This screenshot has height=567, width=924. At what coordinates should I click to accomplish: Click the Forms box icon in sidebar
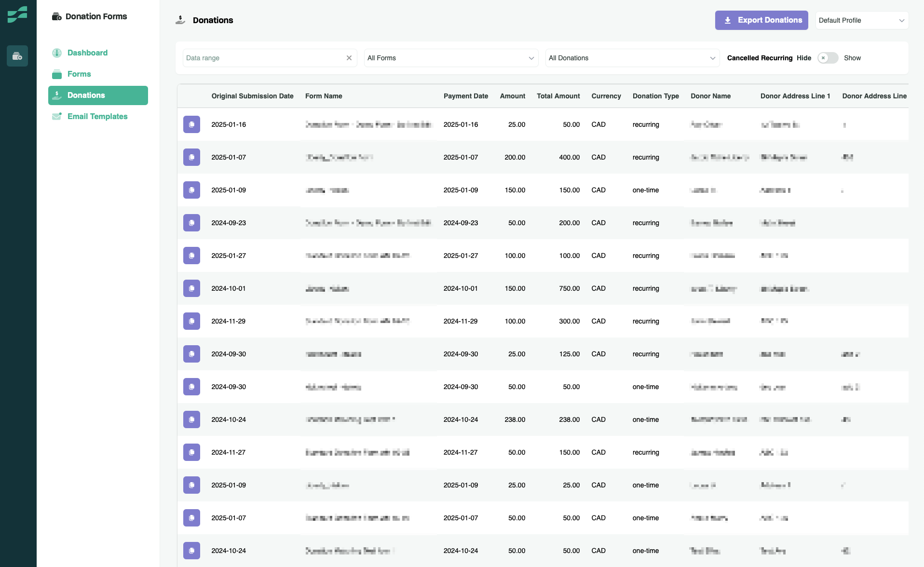click(57, 74)
